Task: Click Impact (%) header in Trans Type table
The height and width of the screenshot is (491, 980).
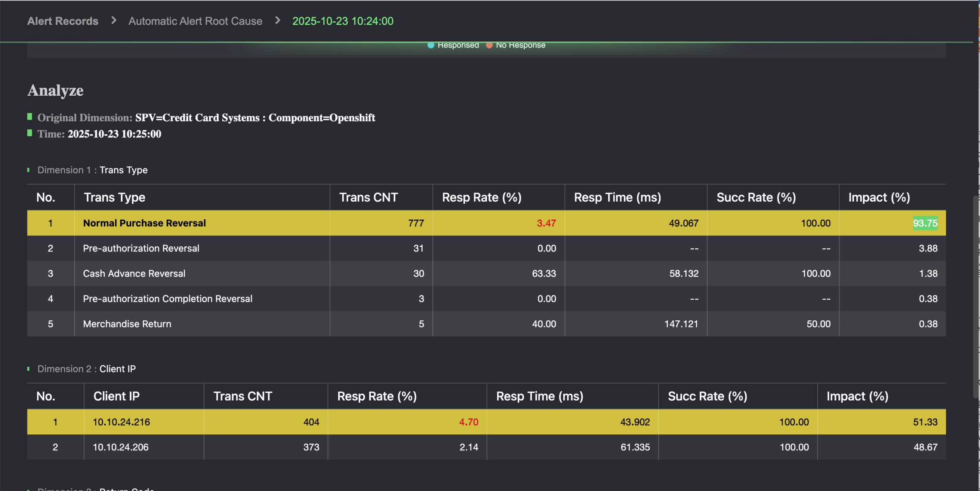Action: pyautogui.click(x=879, y=197)
